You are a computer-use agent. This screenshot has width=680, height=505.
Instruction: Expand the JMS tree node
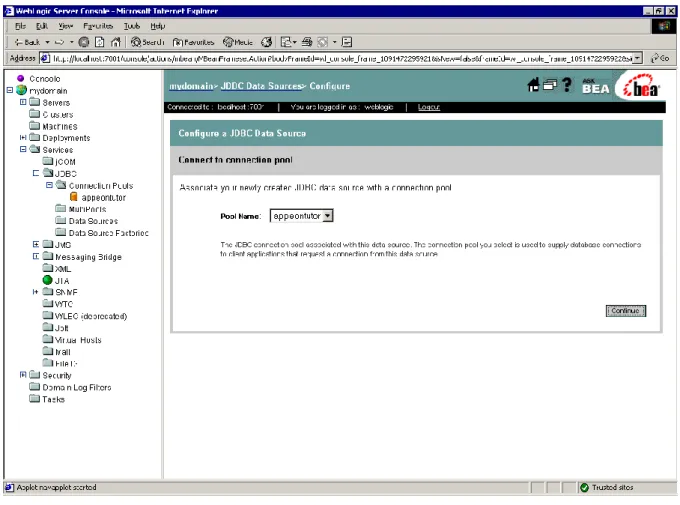click(x=36, y=244)
